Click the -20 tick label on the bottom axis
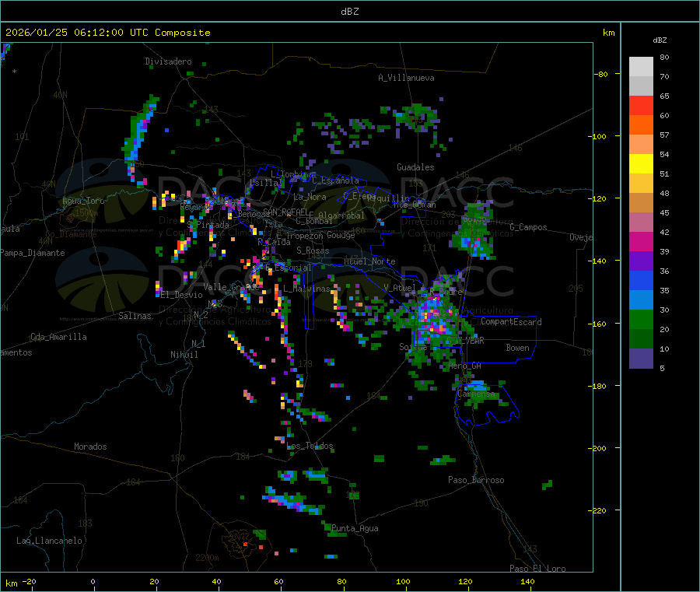700x592 pixels. click(x=29, y=581)
